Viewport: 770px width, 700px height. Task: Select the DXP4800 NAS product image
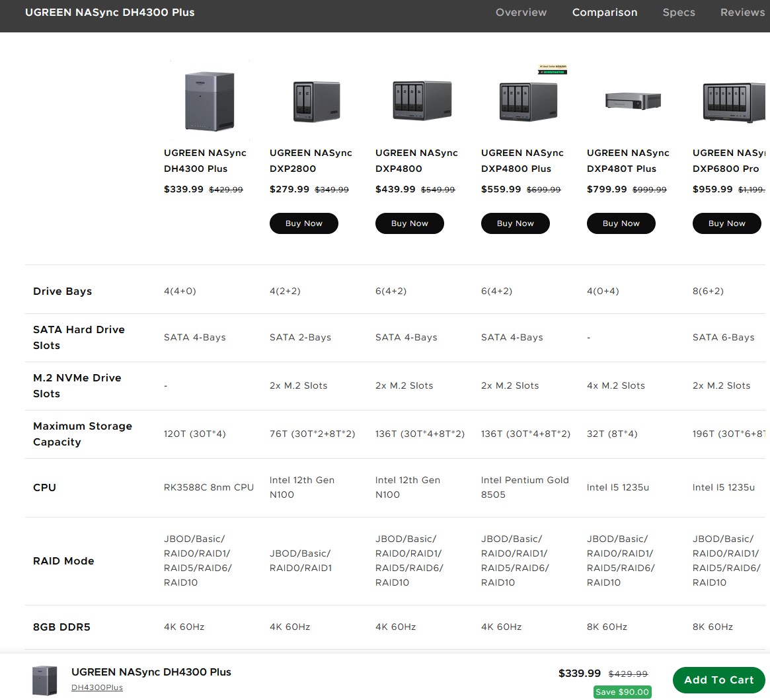421,101
